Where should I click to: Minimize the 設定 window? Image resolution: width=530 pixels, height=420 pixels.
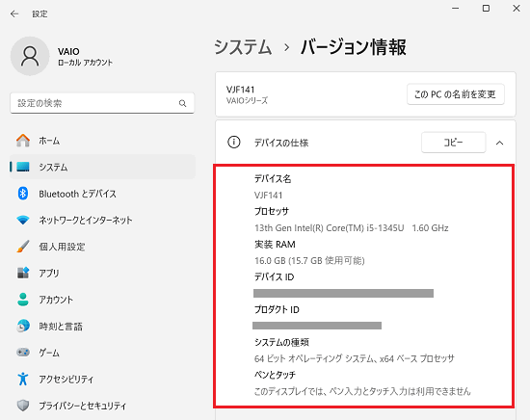coord(456,8)
